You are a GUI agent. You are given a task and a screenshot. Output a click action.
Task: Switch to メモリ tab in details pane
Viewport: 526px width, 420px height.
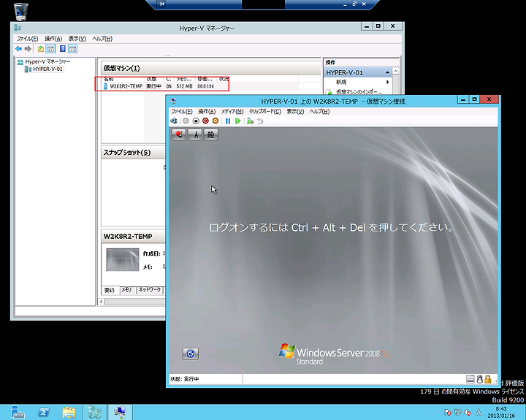tap(126, 290)
